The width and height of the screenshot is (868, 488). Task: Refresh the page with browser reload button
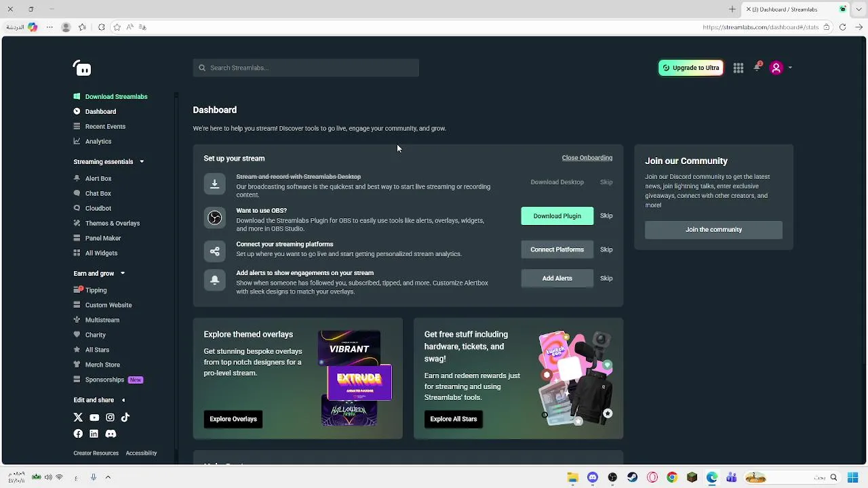click(842, 27)
